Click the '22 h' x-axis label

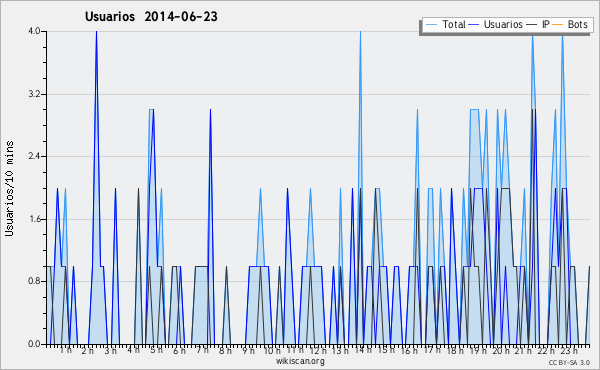click(546, 350)
